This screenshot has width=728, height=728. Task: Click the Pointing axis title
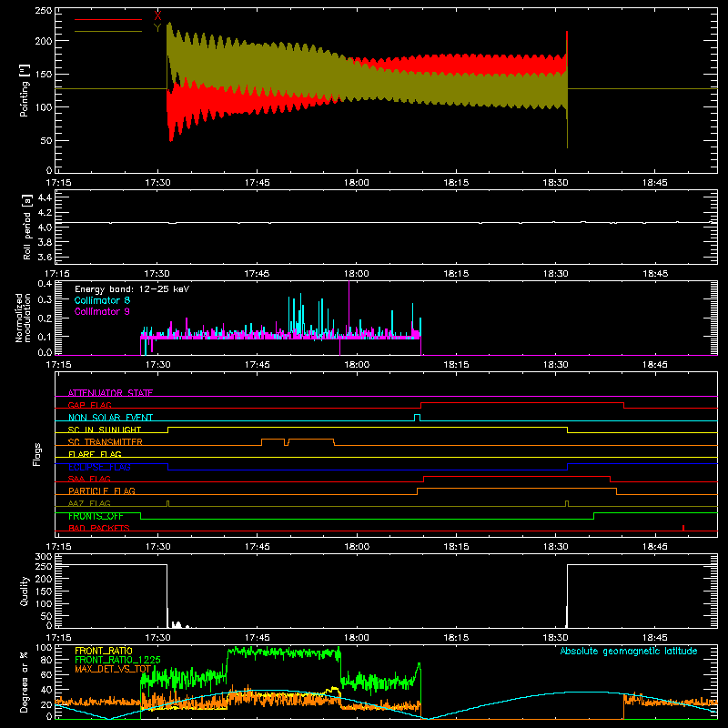tap(25, 90)
